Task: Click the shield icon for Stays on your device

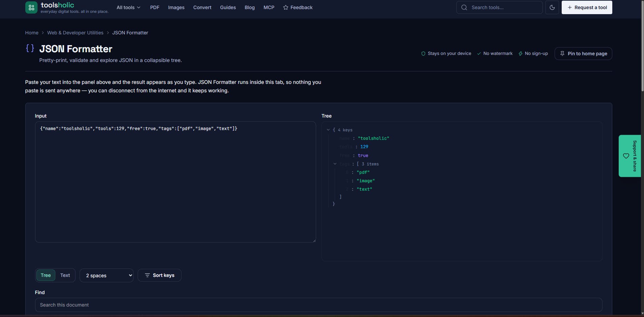Action: tap(423, 54)
